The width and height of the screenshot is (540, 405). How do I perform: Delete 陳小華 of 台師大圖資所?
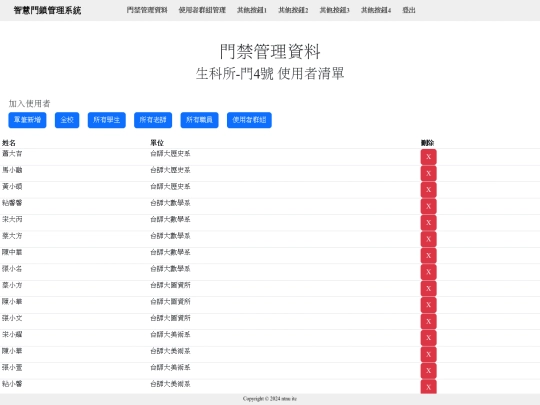(428, 305)
